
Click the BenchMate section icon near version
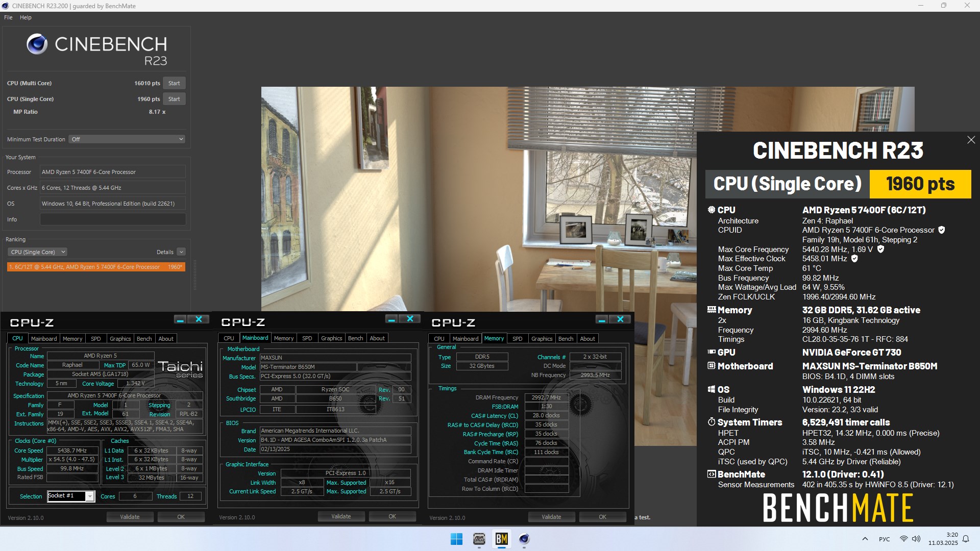point(712,474)
